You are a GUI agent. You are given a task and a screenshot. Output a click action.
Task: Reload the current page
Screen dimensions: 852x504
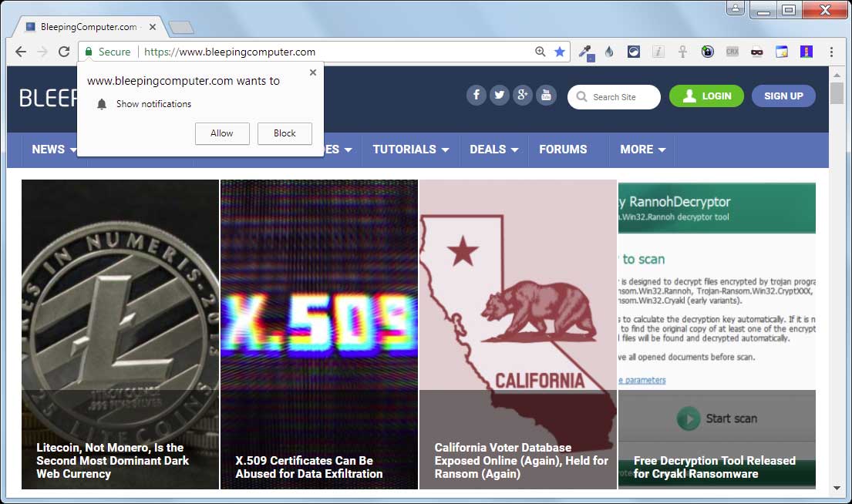tap(64, 52)
